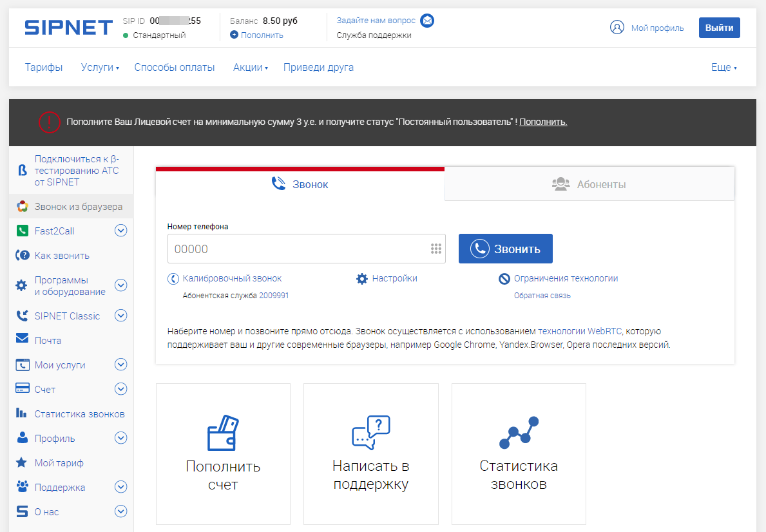766x532 pixels.
Task: Click the graph icon for Статистика звонков tile
Action: [519, 432]
